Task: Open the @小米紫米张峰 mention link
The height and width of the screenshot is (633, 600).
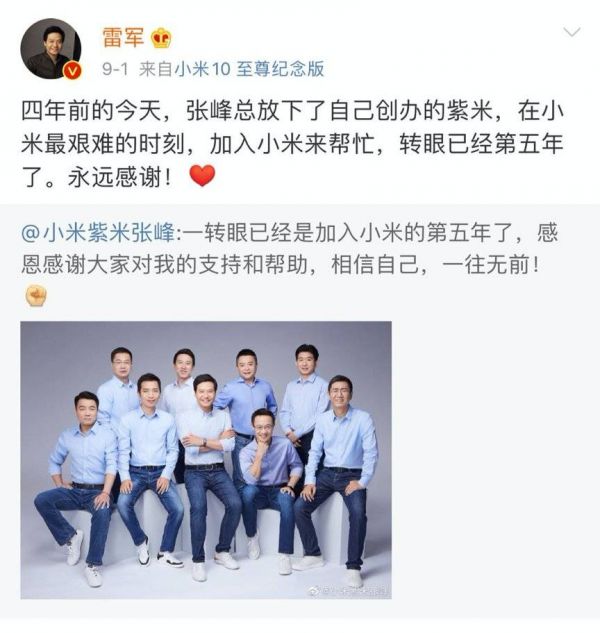Action: point(98,233)
